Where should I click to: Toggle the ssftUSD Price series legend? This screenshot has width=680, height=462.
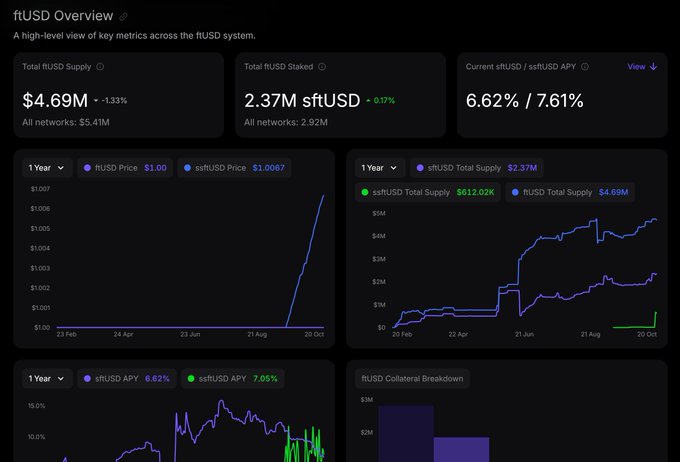[234, 168]
